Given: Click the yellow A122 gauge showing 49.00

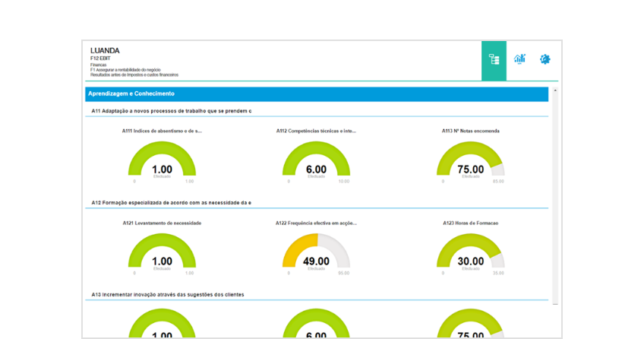Looking at the screenshot, I should click(316, 252).
